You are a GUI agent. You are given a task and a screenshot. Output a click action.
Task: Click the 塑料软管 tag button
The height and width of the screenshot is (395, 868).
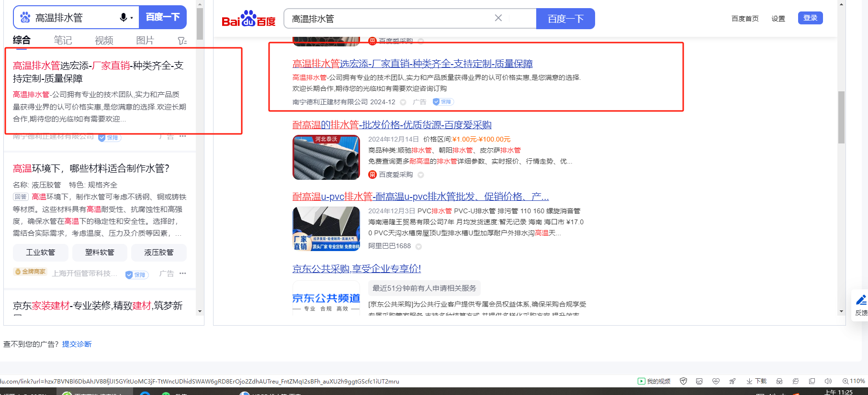click(x=100, y=252)
